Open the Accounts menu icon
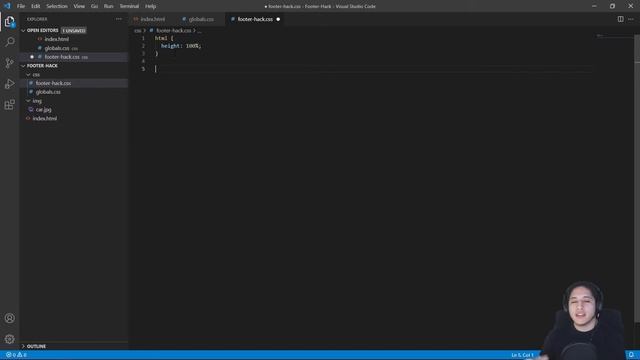Image resolution: width=640 pixels, height=360 pixels. 9,318
